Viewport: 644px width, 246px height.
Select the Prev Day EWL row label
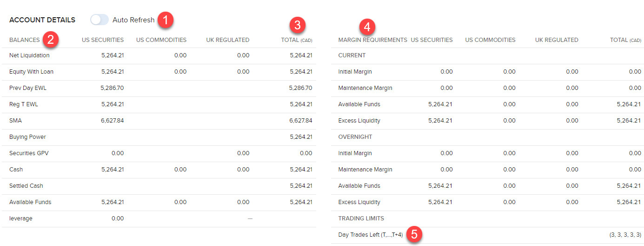pos(28,88)
